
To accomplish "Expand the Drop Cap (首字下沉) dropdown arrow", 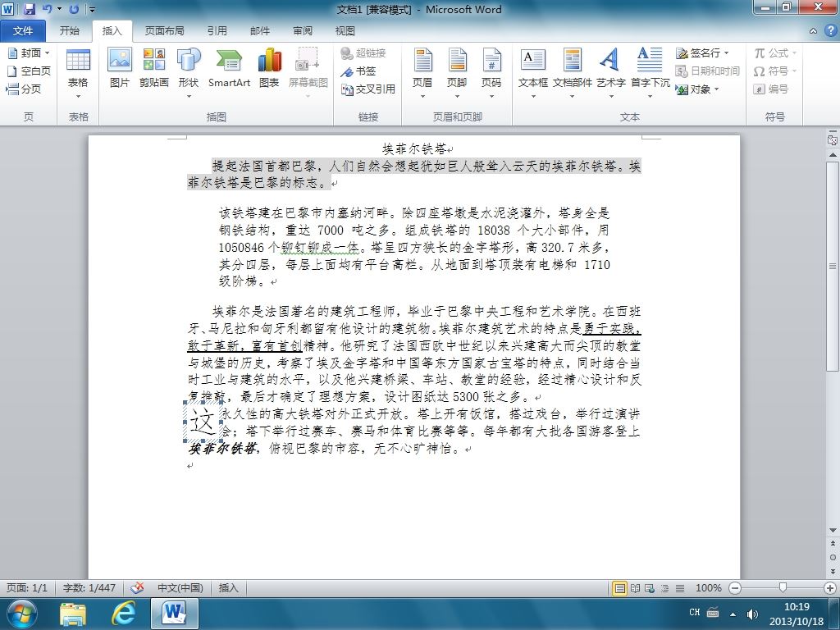I will pyautogui.click(x=650, y=97).
